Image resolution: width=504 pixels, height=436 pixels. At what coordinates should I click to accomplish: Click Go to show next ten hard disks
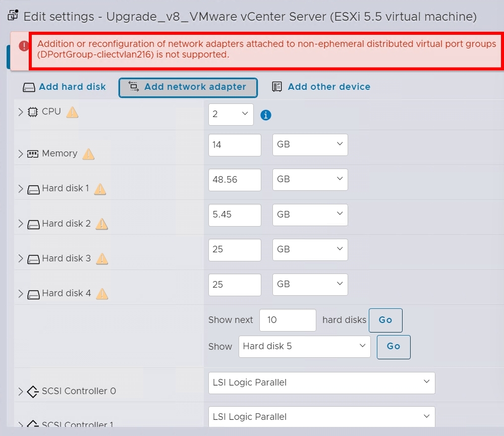click(385, 320)
